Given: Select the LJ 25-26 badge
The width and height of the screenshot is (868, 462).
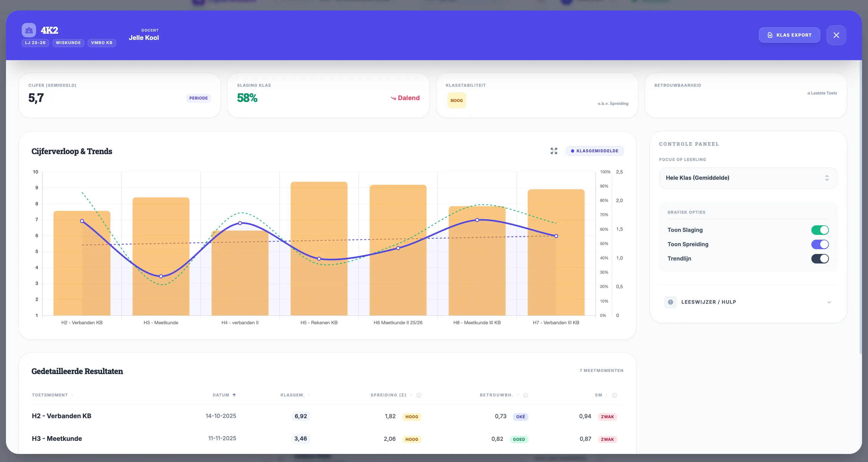Looking at the screenshot, I should pyautogui.click(x=35, y=43).
